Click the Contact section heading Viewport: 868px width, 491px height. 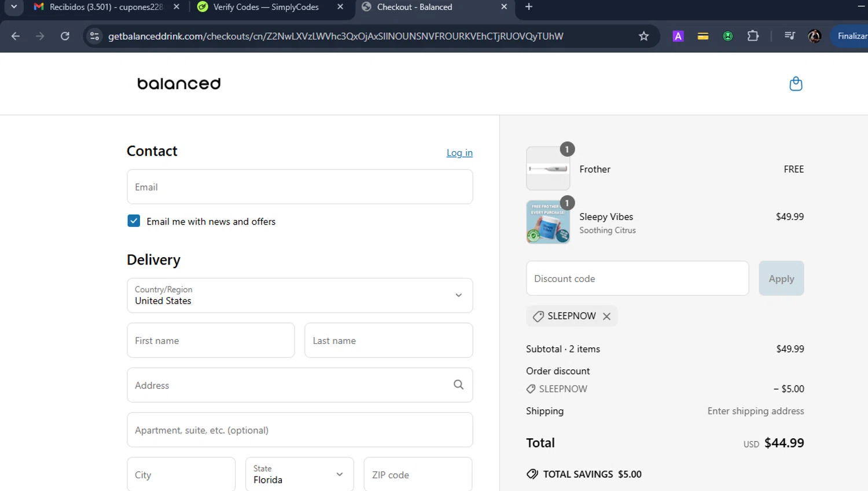152,151
